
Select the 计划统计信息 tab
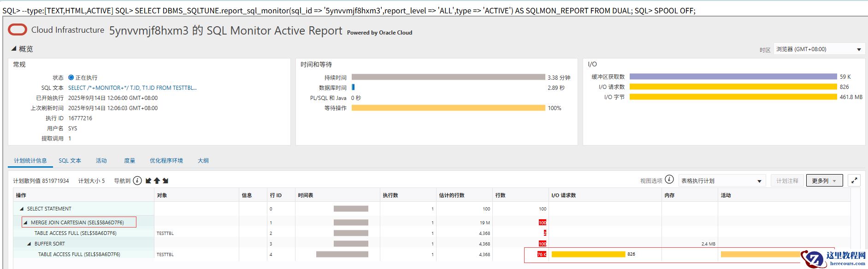click(x=30, y=160)
